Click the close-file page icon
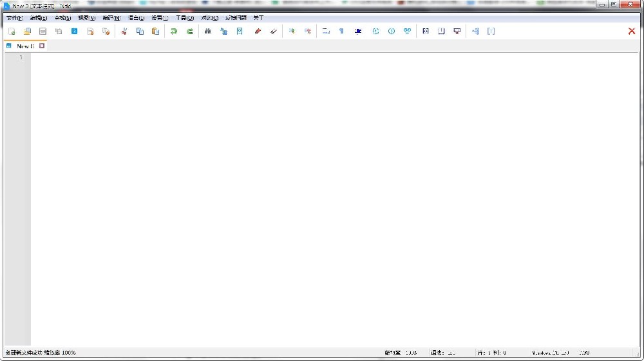 tap(90, 31)
